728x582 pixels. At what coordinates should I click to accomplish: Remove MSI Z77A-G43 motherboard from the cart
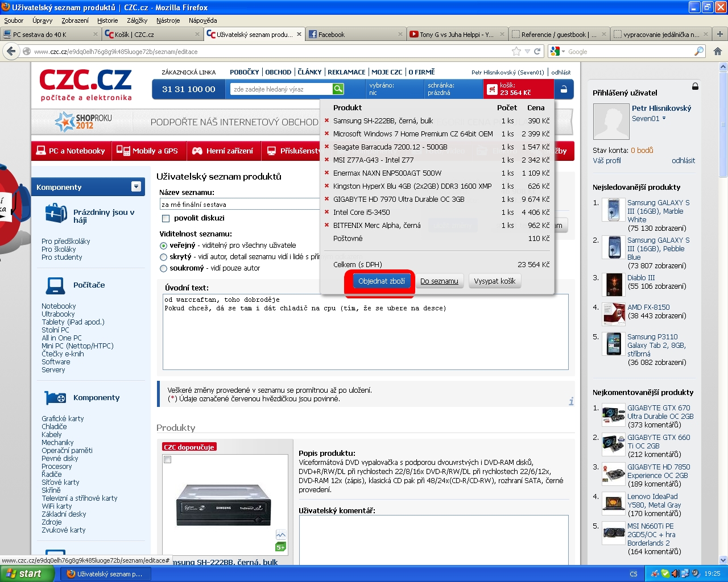coord(327,160)
